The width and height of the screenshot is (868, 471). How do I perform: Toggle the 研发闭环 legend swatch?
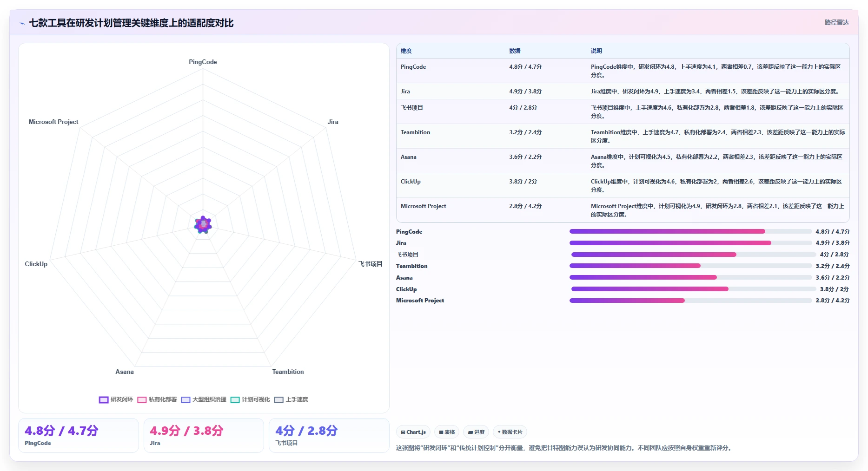(104, 399)
